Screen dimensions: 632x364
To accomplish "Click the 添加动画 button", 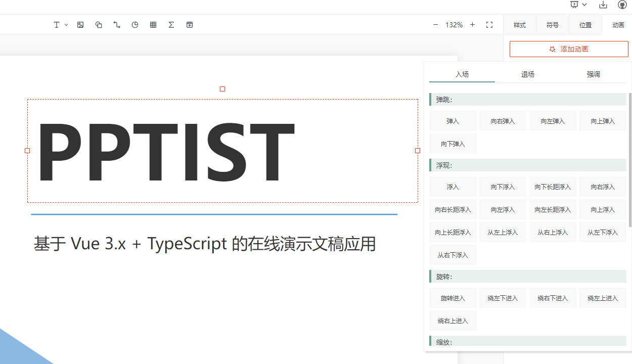I will click(x=569, y=49).
